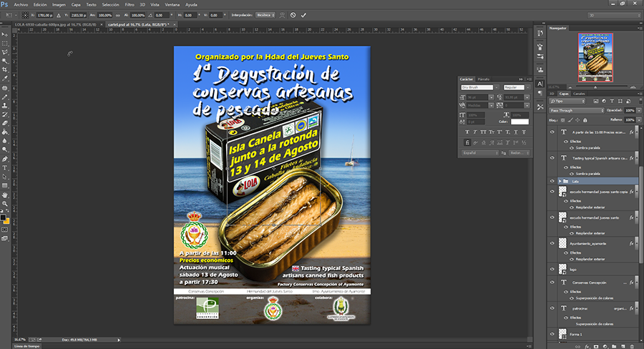Image resolution: width=644 pixels, height=349 pixels.
Task: Open the Capa menu
Action: pyautogui.click(x=76, y=5)
